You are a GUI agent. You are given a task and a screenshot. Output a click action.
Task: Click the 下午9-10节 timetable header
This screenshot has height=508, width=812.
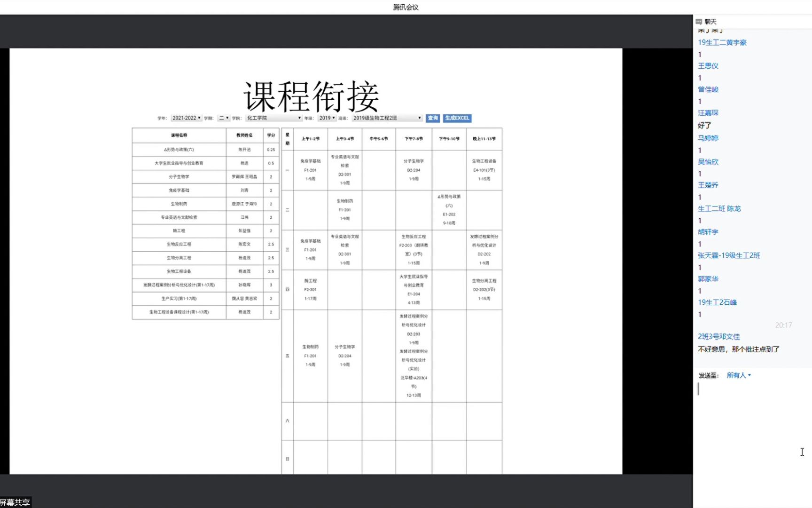[449, 139]
